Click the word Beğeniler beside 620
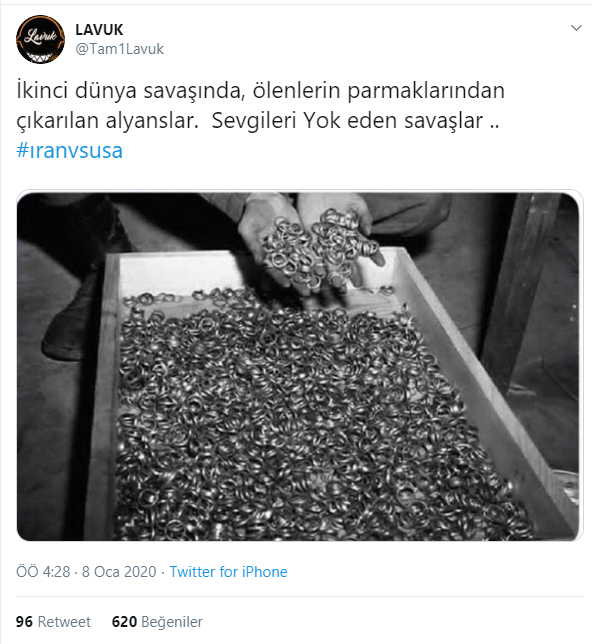The image size is (592, 644). pos(172,622)
